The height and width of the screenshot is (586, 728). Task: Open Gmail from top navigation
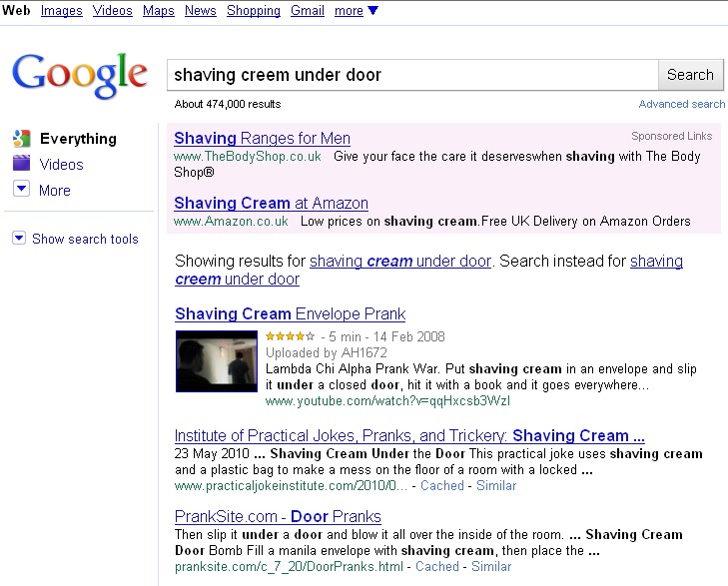tap(308, 10)
